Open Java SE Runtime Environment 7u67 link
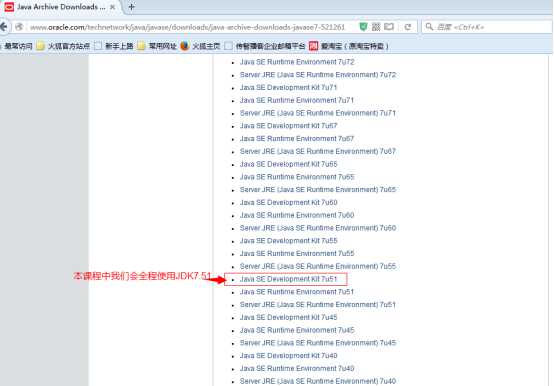 (297, 138)
